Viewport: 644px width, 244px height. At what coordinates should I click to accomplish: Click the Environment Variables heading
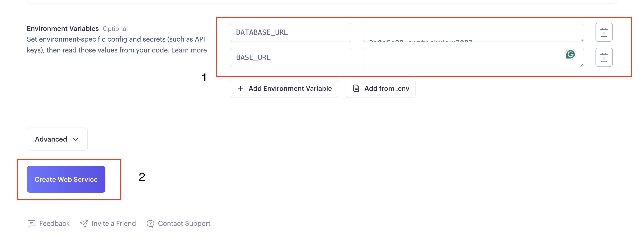(63, 29)
